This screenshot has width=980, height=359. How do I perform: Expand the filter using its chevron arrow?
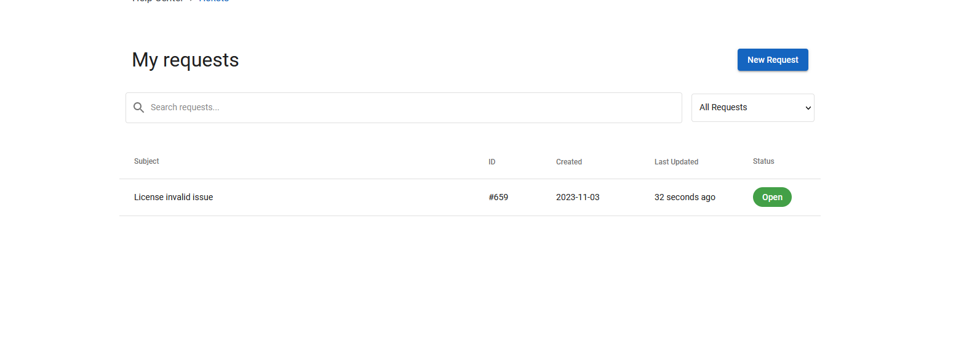click(x=808, y=108)
